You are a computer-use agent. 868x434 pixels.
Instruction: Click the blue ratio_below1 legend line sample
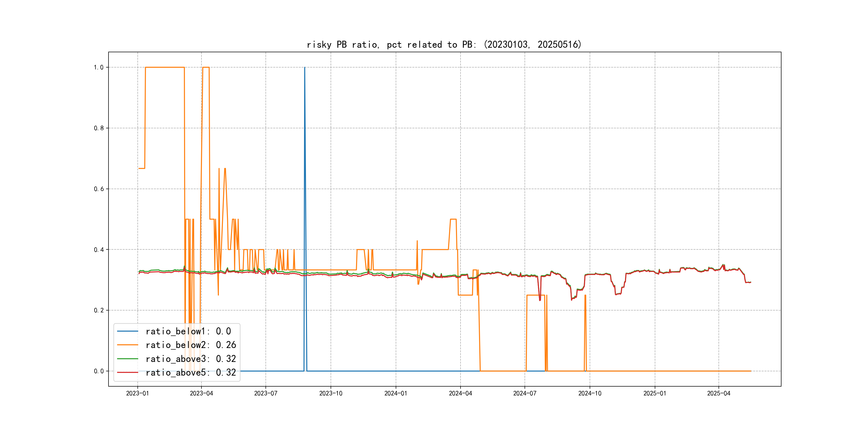127,331
